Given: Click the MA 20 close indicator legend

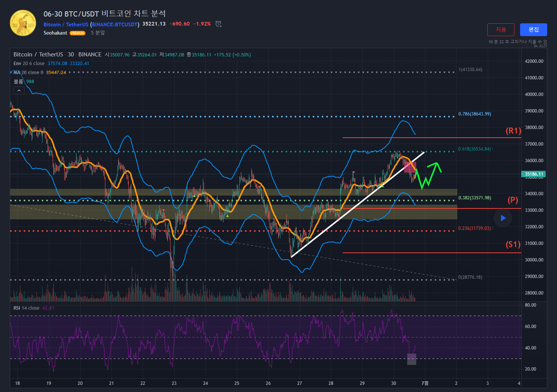Looking at the screenshot, I should pos(28,73).
